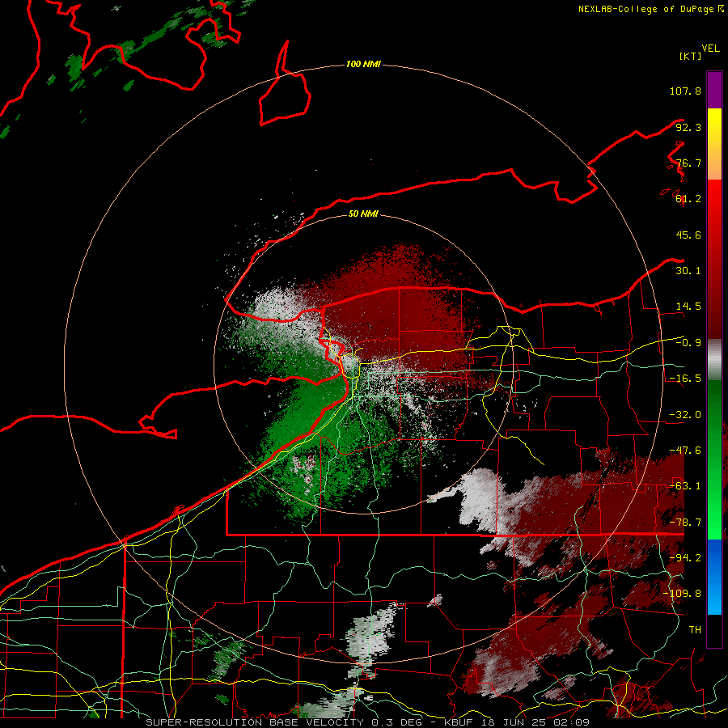Viewport: 728px width, 728px height.
Task: Click the KBUF timestamp 18 JUN 25 02:09
Action: tap(517, 722)
